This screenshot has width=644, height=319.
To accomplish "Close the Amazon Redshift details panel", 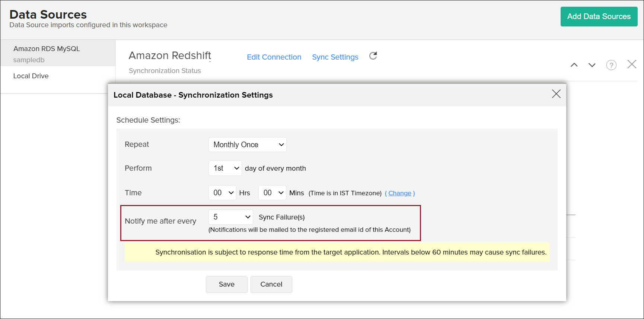I will click(x=632, y=64).
